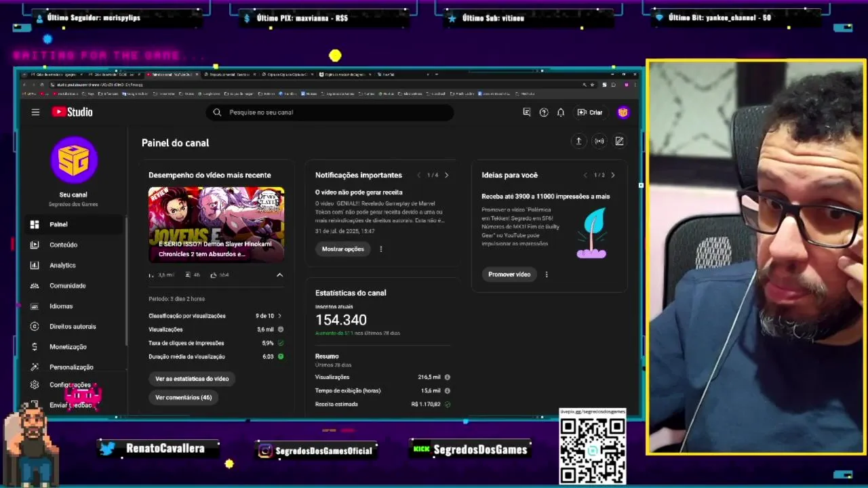This screenshot has width=868, height=488.
Task: Click the go live broadcast icon
Action: [599, 141]
